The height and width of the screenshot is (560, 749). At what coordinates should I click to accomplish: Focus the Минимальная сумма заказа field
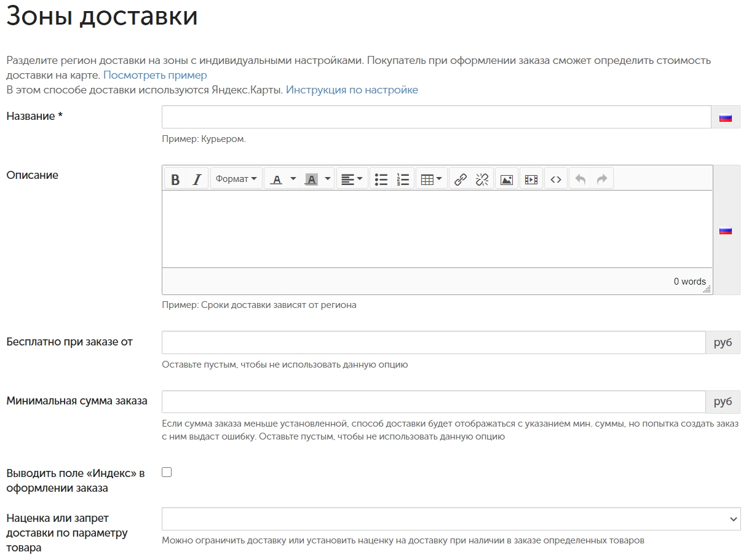434,401
